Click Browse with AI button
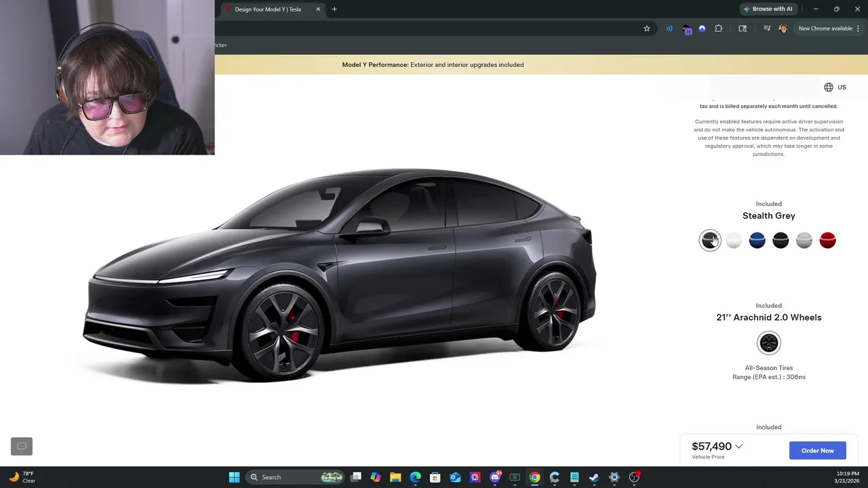The height and width of the screenshot is (488, 868). tap(768, 9)
